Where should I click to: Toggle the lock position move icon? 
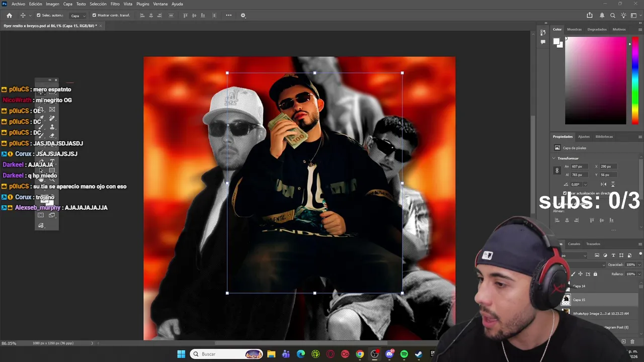[x=581, y=274]
